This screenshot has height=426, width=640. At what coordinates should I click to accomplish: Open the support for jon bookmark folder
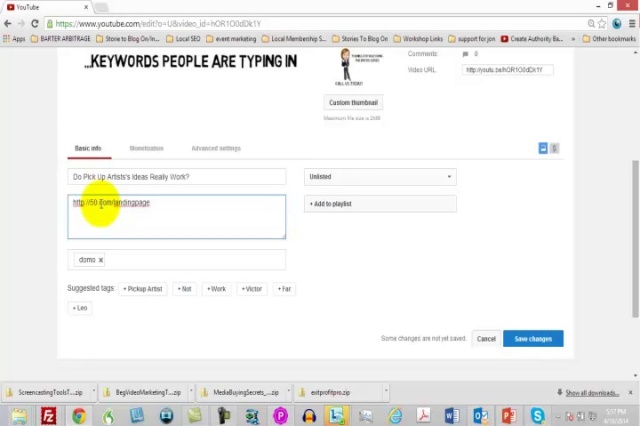point(471,39)
